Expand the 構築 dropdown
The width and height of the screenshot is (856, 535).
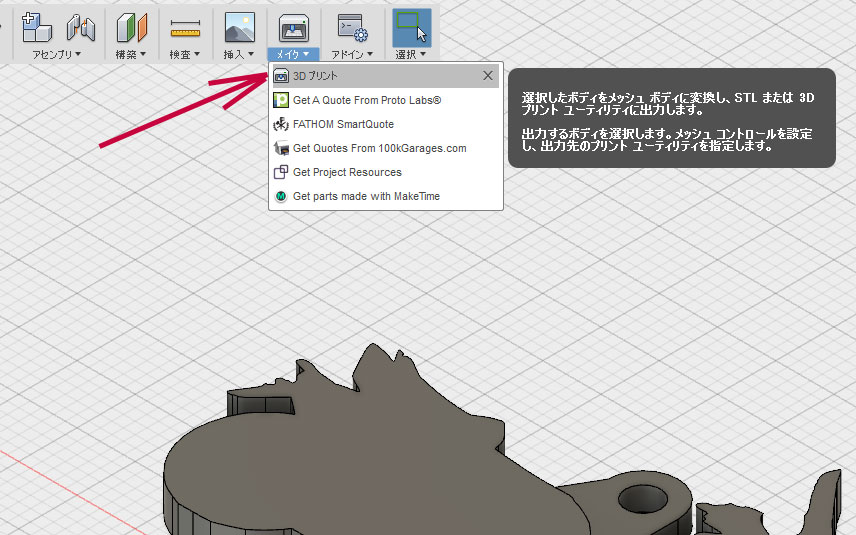click(x=131, y=54)
